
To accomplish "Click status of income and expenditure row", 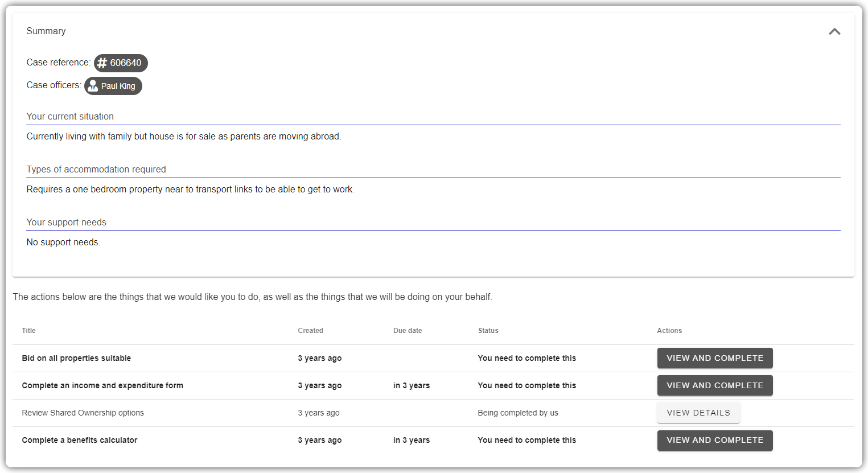I will pos(527,385).
